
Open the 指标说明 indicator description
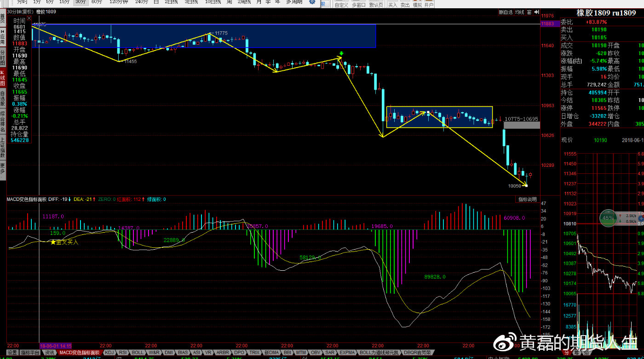(527, 199)
